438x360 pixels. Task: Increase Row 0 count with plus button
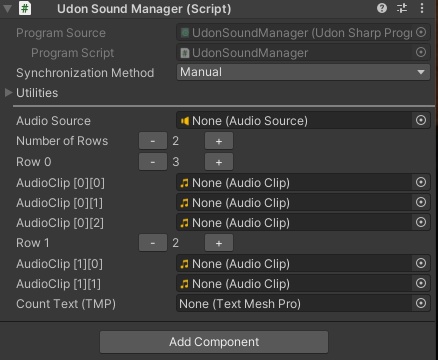click(219, 162)
